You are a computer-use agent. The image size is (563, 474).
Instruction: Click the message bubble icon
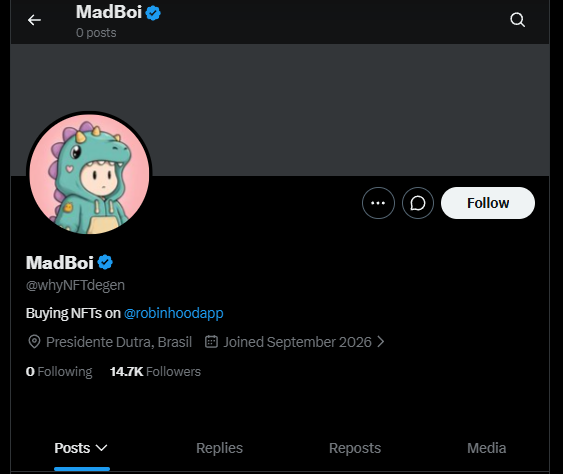(x=418, y=203)
